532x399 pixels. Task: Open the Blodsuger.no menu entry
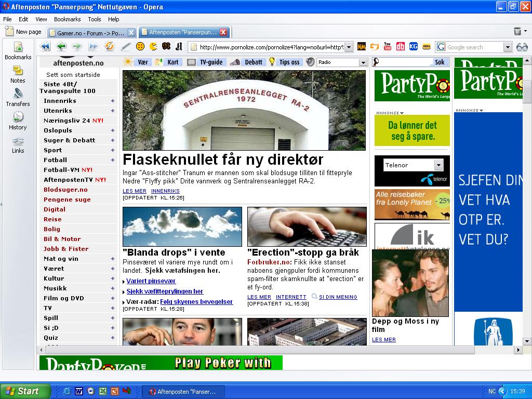[65, 190]
